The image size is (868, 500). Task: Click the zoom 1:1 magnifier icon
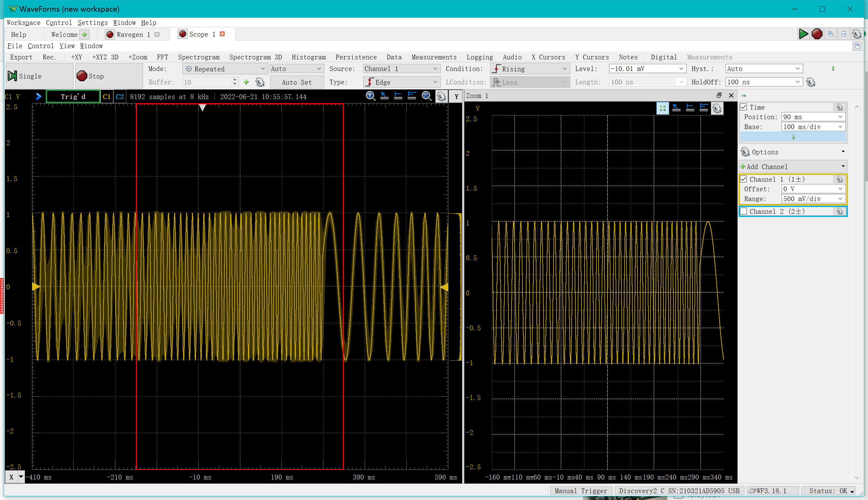pyautogui.click(x=370, y=96)
